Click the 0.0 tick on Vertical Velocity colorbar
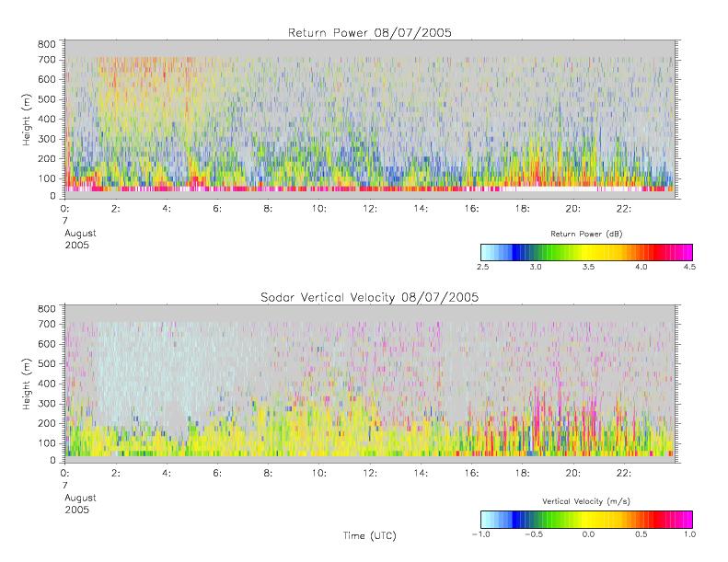 pyautogui.click(x=588, y=534)
